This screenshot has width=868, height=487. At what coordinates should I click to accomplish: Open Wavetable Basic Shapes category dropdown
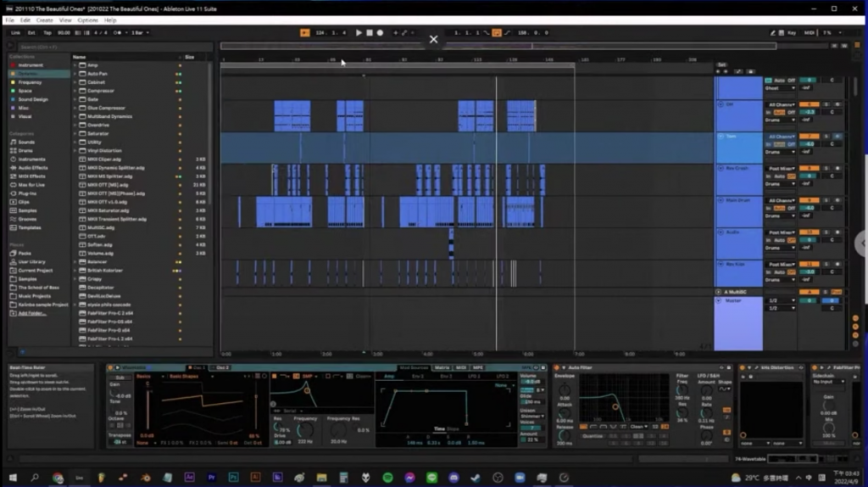[x=191, y=376]
